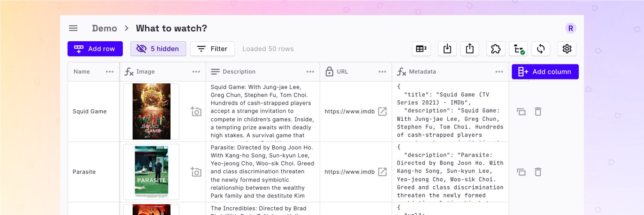Duplicate the Squid Game row
Screen dimensions: 644x215
click(521, 112)
